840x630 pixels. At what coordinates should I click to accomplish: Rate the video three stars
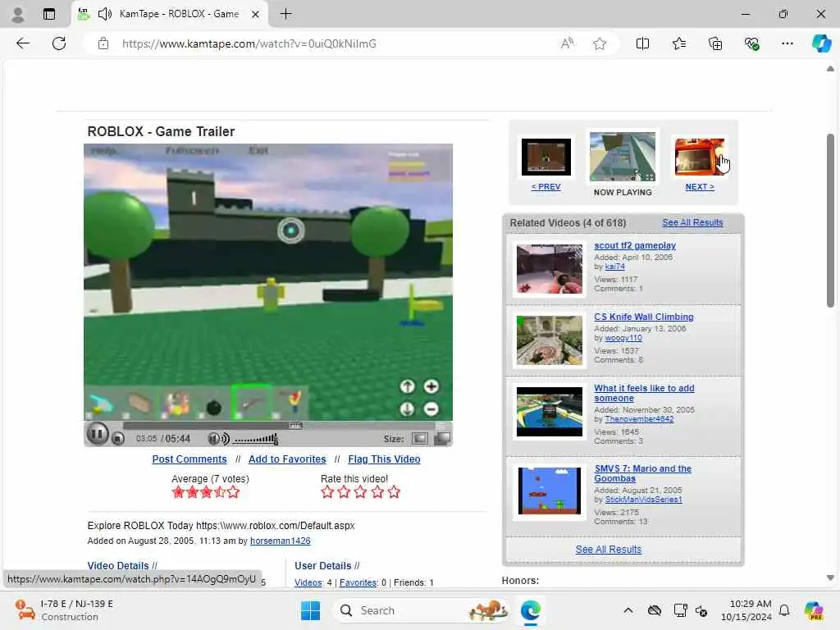(361, 492)
